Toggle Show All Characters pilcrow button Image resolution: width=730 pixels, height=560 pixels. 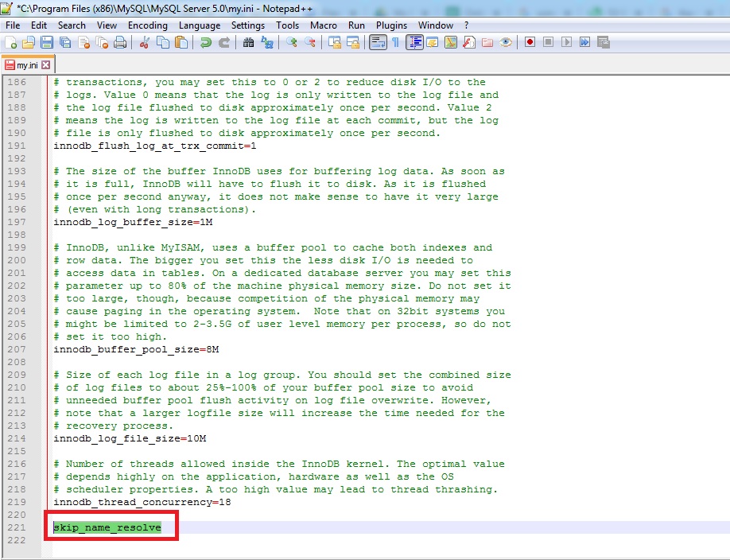(395, 42)
